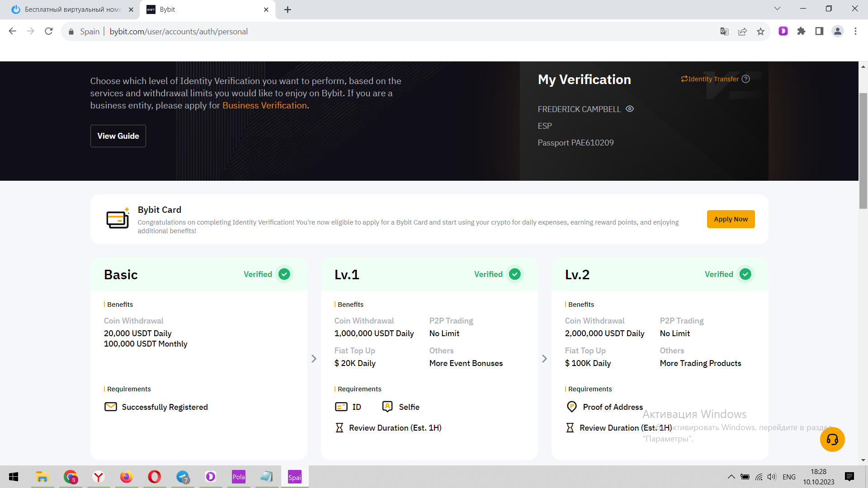Click the Lv.1 Verified checkmark badge
The image size is (868, 488).
click(x=514, y=274)
